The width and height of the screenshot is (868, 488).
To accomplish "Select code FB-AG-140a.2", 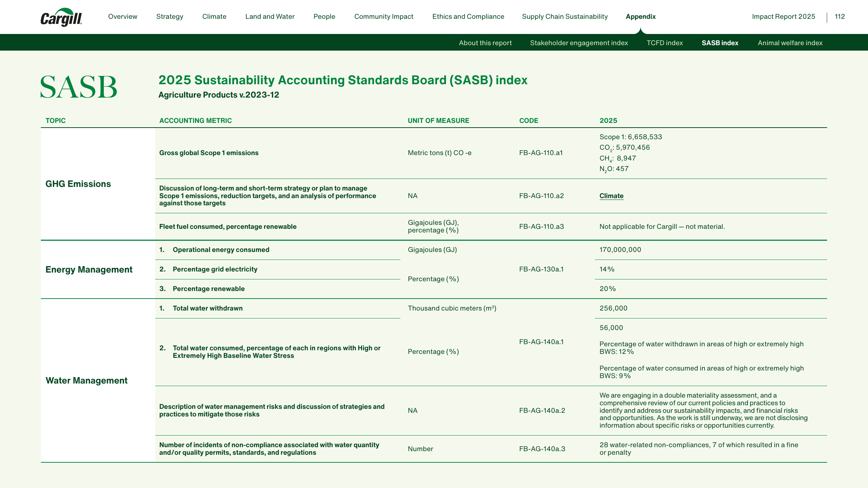I will point(542,411).
